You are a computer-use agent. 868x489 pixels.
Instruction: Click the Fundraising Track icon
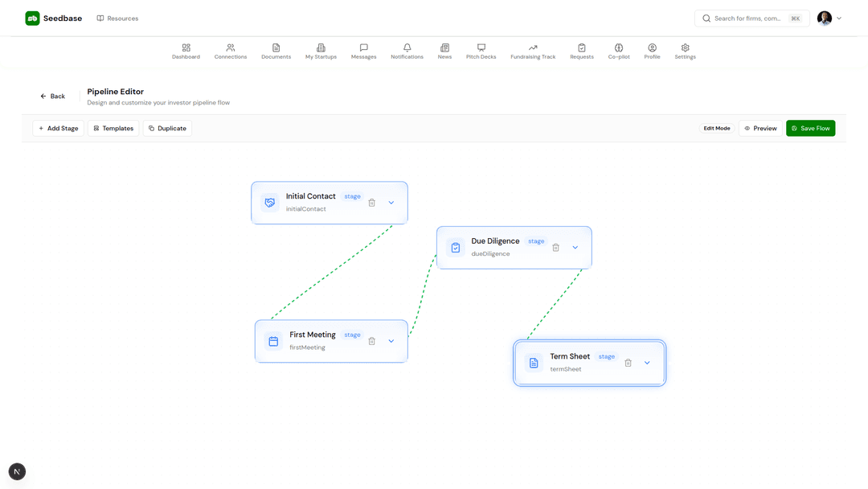[x=532, y=48]
